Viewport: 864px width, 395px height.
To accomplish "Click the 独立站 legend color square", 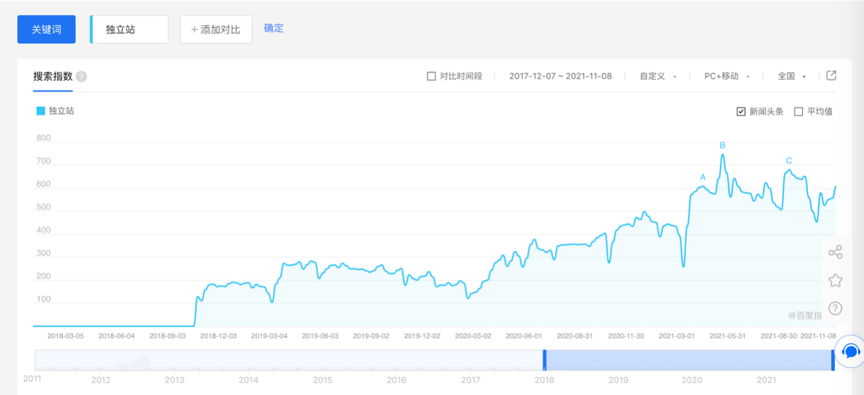I will coord(40,111).
